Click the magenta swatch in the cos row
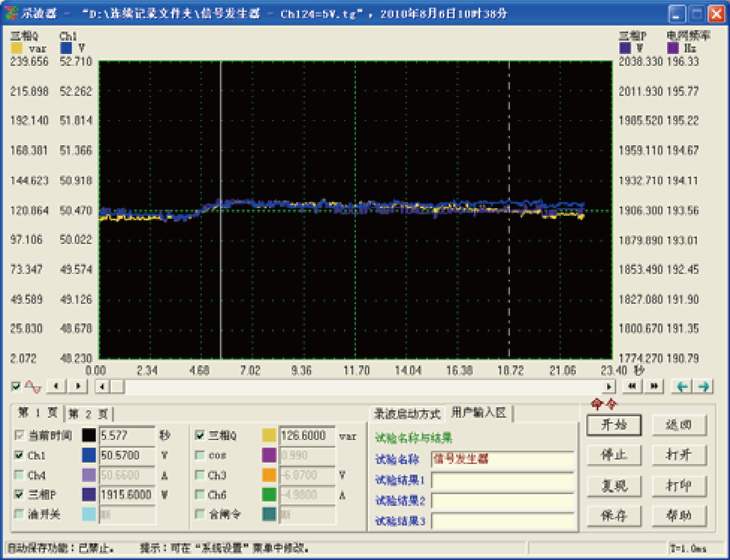 [x=269, y=455]
